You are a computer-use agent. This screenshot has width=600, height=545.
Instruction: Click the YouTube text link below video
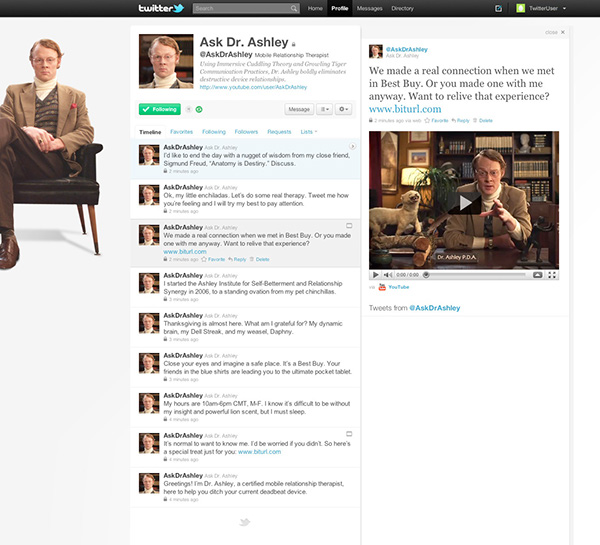tap(399, 287)
